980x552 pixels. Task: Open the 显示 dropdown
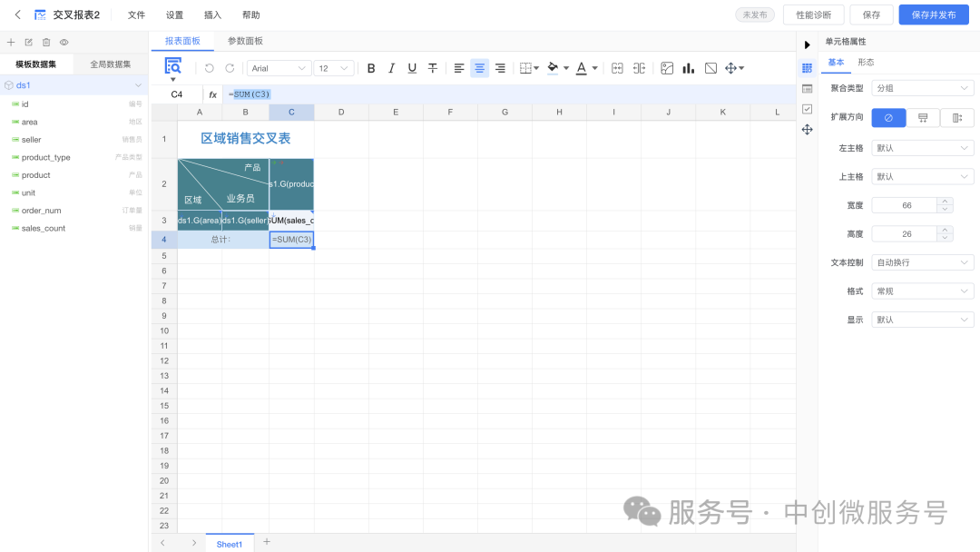click(923, 320)
